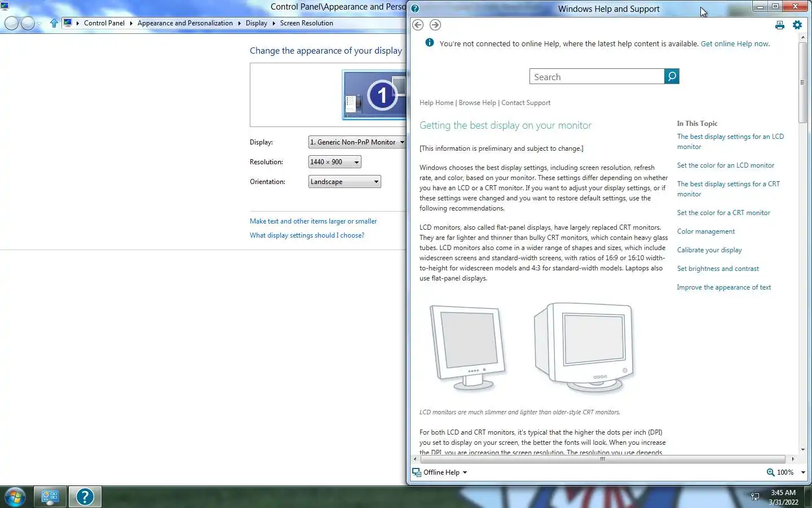The height and width of the screenshot is (508, 812).
Task: Open the Display monitor dropdown
Action: 358,142
